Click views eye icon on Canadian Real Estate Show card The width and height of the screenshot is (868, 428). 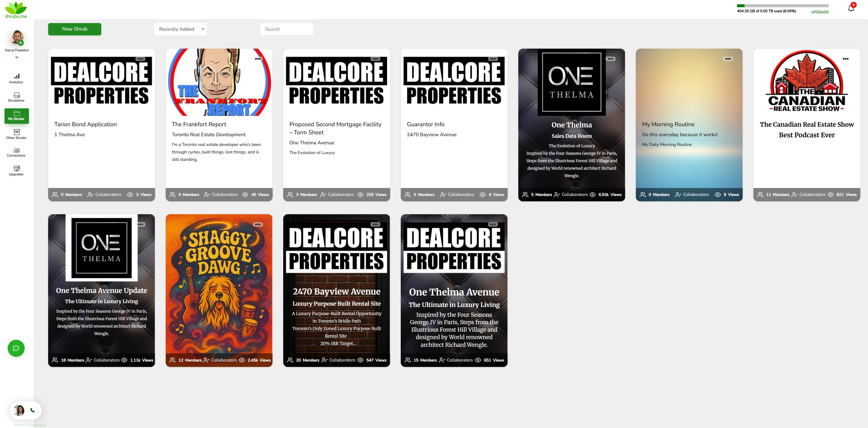[831, 195]
